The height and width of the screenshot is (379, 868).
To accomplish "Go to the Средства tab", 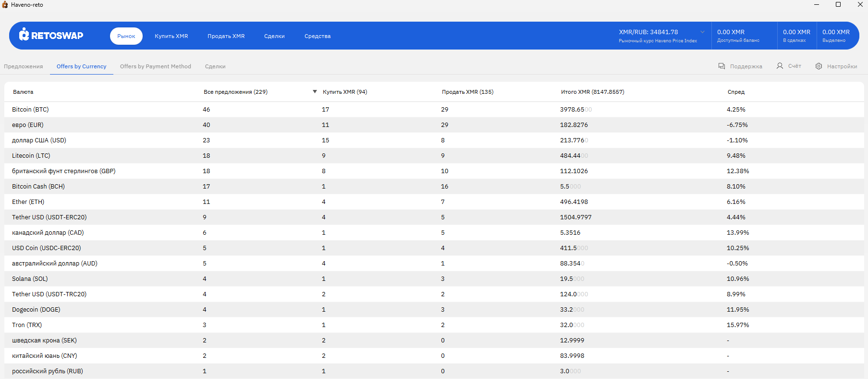I will (318, 36).
